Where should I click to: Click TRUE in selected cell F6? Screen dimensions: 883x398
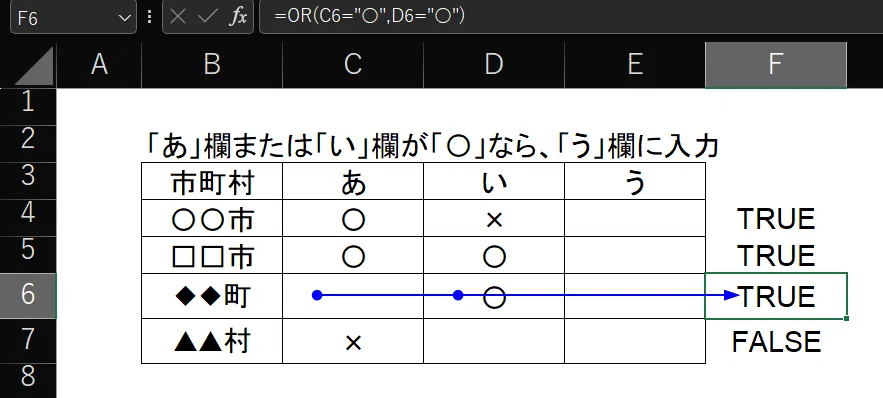(776, 296)
